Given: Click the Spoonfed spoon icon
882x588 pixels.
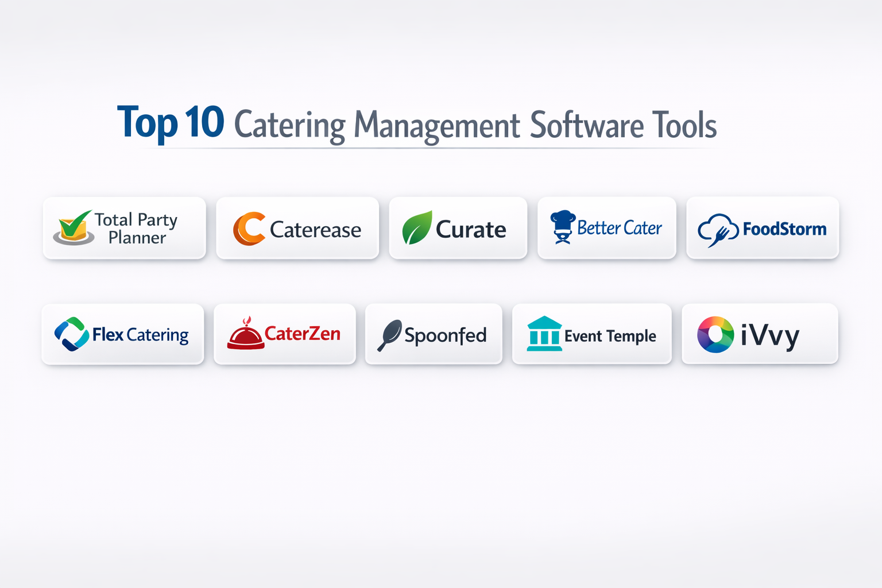Looking at the screenshot, I should point(390,335).
